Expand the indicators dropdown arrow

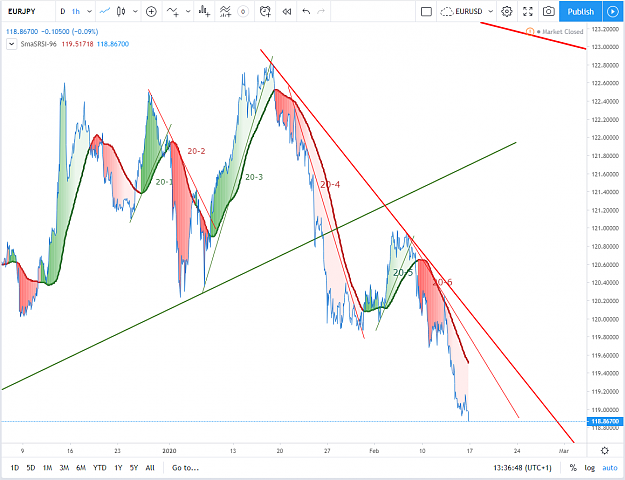click(x=188, y=12)
